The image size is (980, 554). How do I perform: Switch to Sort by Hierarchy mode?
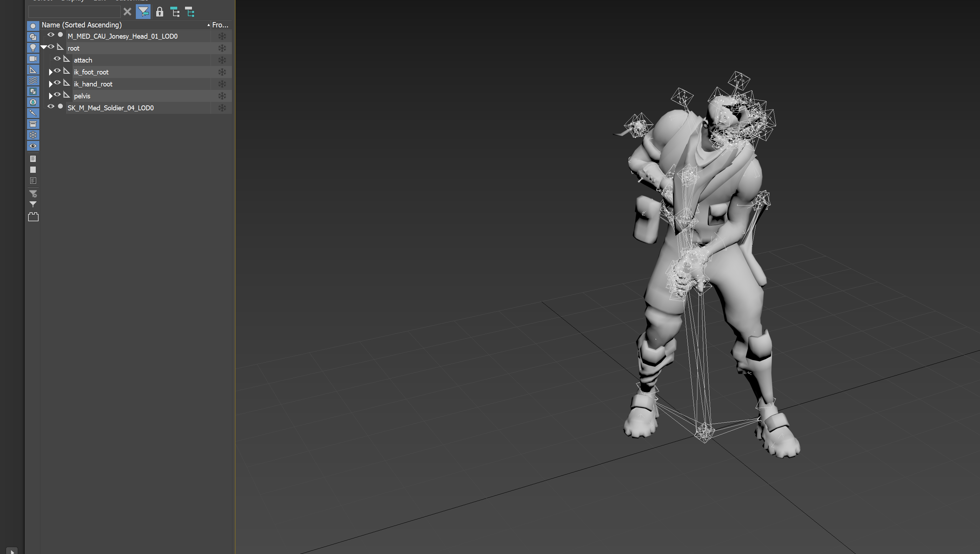(175, 12)
